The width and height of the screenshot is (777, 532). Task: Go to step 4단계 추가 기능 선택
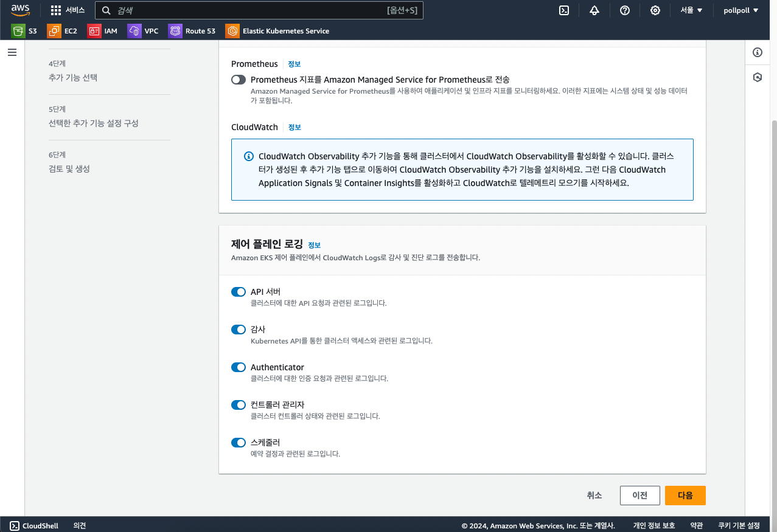(72, 78)
